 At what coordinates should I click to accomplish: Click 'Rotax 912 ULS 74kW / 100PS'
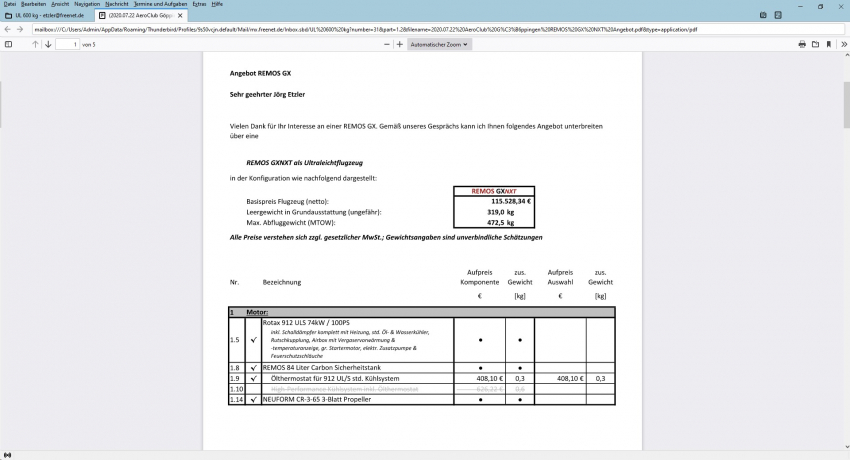(x=306, y=322)
